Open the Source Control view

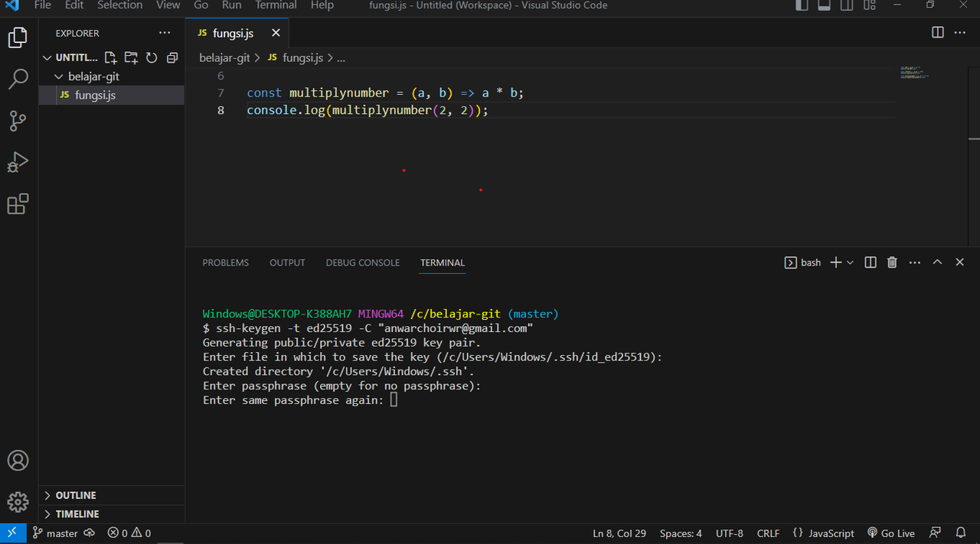tap(18, 120)
